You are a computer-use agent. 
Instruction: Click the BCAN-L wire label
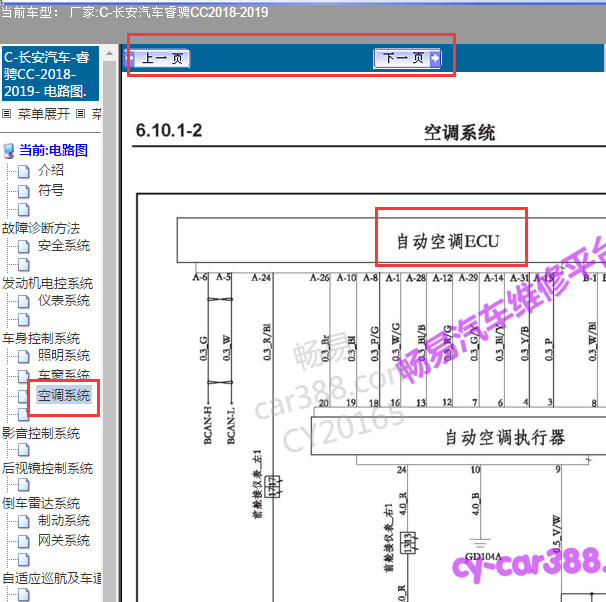(x=231, y=425)
